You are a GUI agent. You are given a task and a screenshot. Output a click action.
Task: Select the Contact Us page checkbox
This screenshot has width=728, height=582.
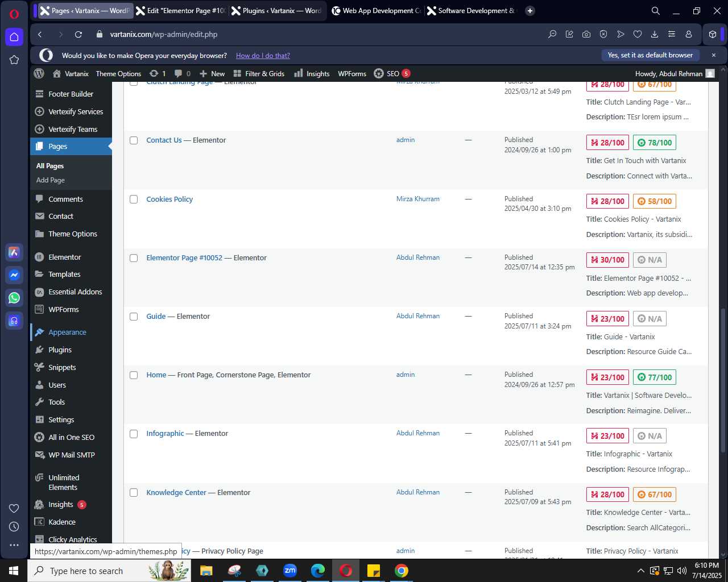tap(134, 140)
